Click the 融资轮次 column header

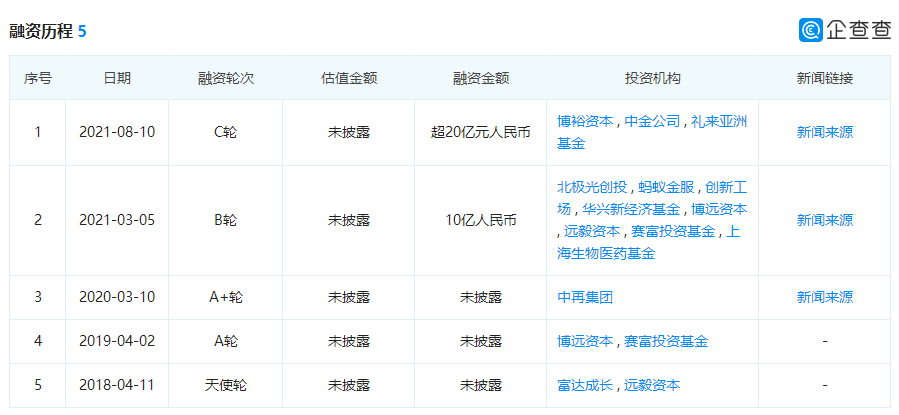[x=225, y=79]
